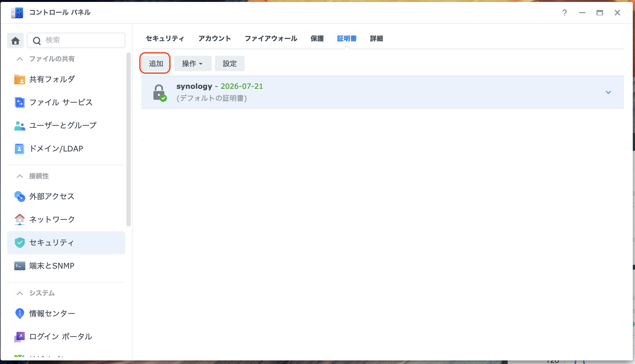Viewport: 635px width, 364px height.
Task: Open ネットワーク settings via its icon
Action: 19,219
